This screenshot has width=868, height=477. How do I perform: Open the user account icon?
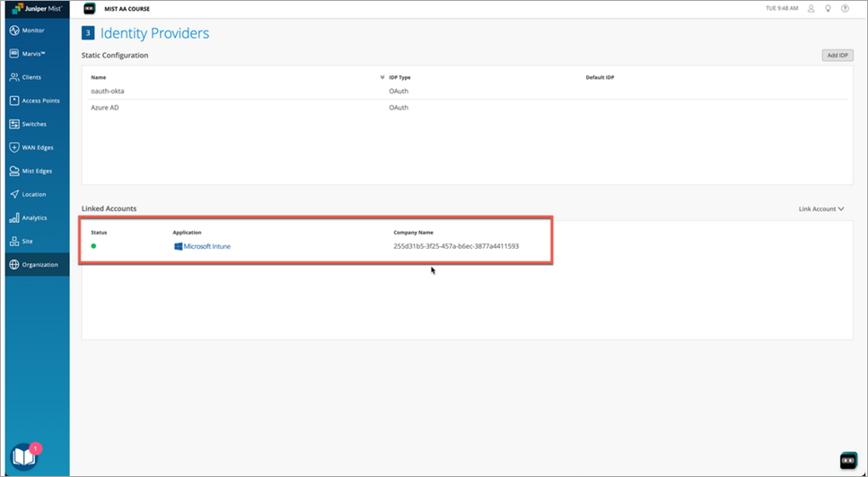pyautogui.click(x=811, y=8)
